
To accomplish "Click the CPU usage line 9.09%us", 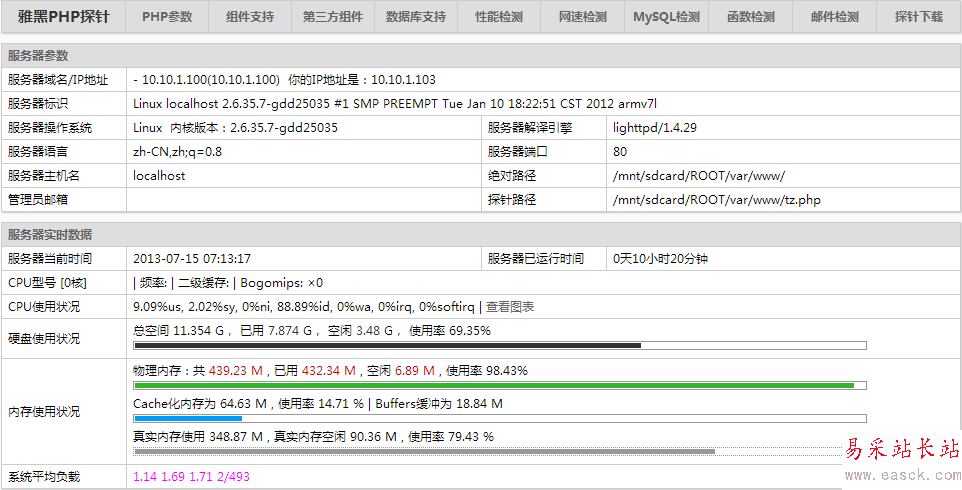I will click(303, 307).
